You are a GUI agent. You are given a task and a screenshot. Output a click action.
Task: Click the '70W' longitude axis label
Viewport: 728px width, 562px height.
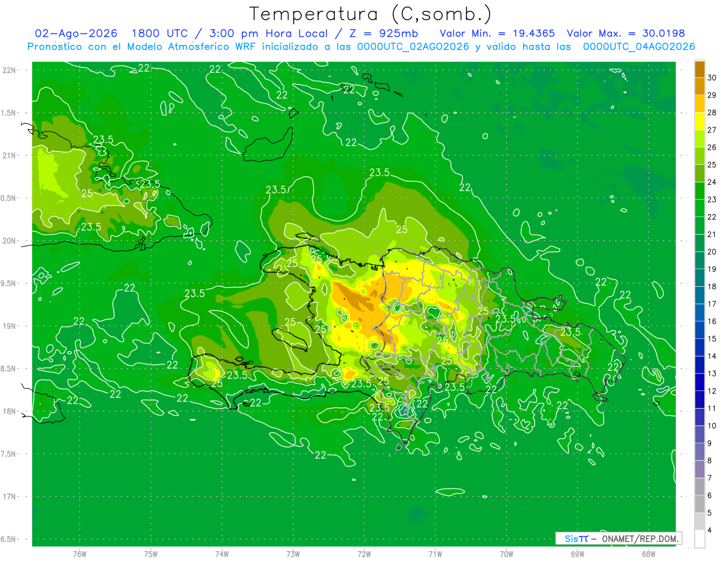click(507, 554)
